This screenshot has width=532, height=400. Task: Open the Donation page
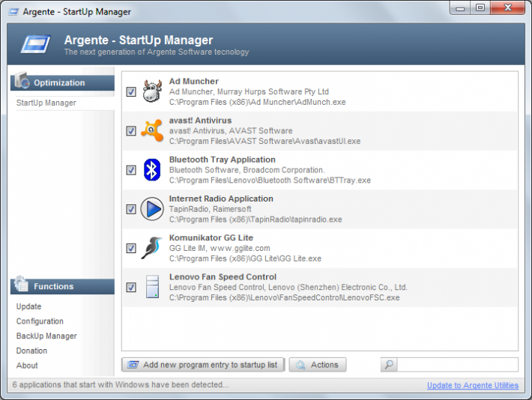pos(31,351)
